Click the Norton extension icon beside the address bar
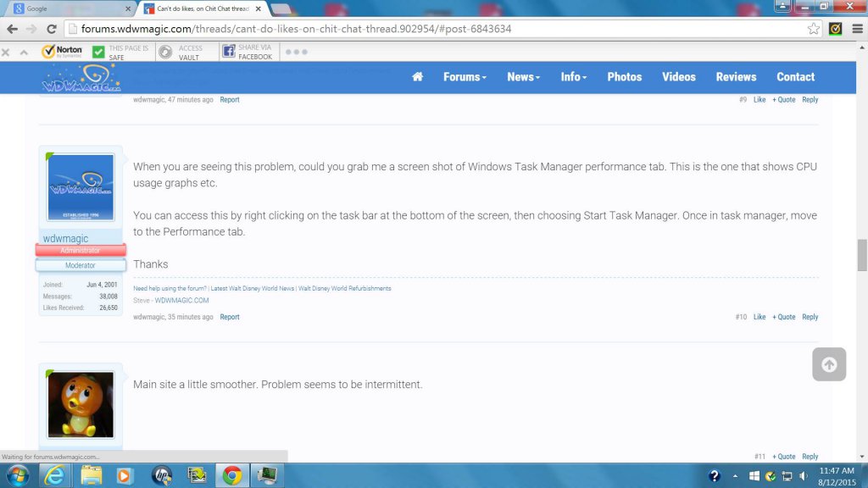 click(x=835, y=29)
